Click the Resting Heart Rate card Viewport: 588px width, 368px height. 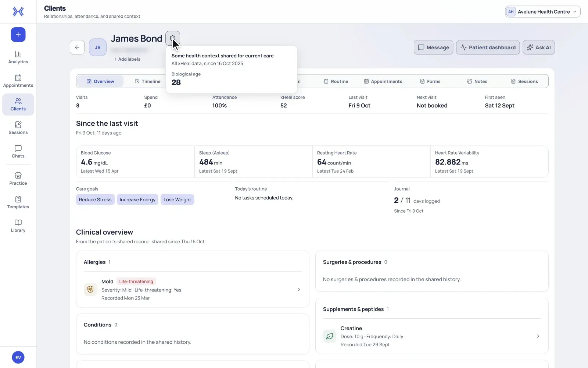click(372, 162)
